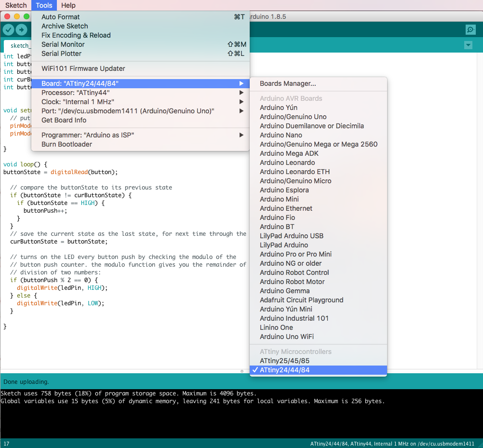Image resolution: width=483 pixels, height=448 pixels.
Task: Select Archive Sketch menu entry
Action: coord(140,26)
